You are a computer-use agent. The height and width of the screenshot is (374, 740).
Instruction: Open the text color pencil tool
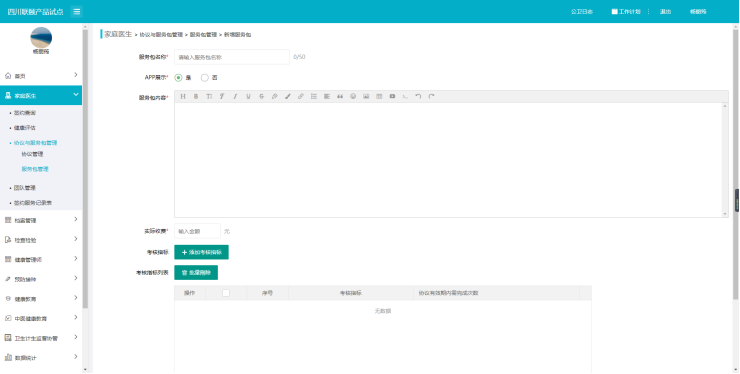click(274, 96)
